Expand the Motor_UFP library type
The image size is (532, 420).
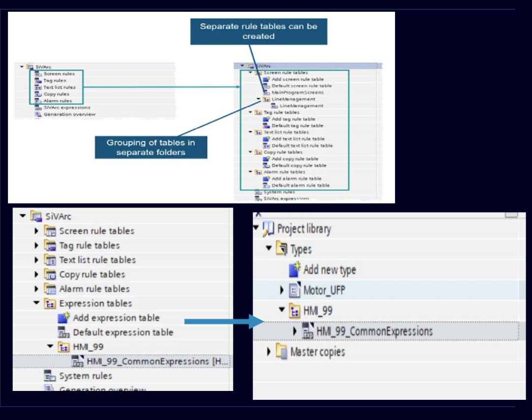tap(282, 291)
